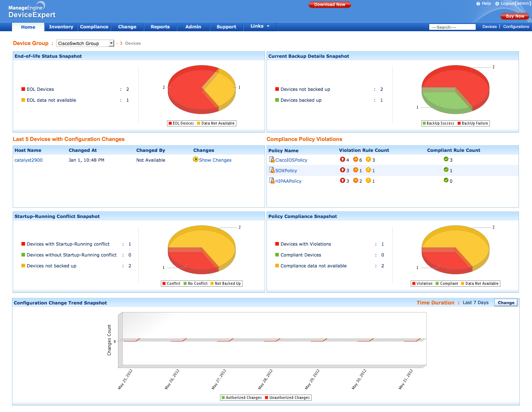532x412 pixels.
Task: Open the Device Group dropdown
Action: [85, 43]
